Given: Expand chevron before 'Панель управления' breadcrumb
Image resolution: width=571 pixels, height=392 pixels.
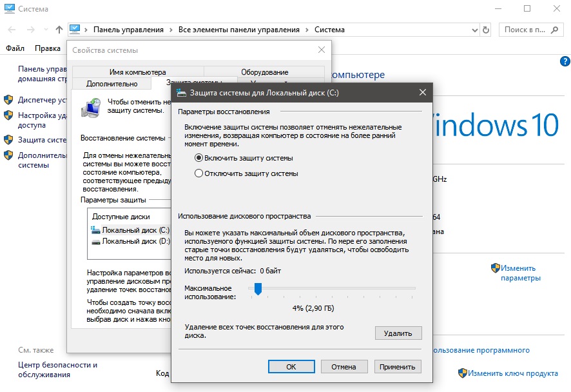Looking at the screenshot, I should 86,30.
